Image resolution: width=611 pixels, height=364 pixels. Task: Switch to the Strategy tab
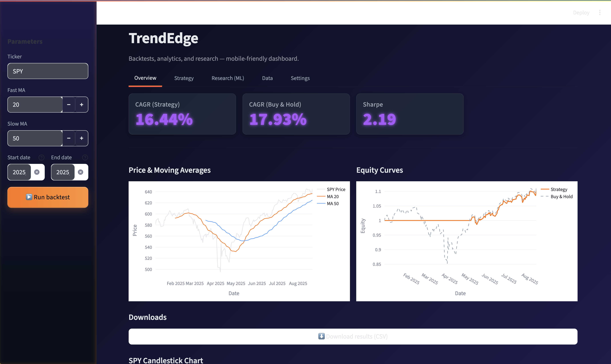[x=184, y=78]
